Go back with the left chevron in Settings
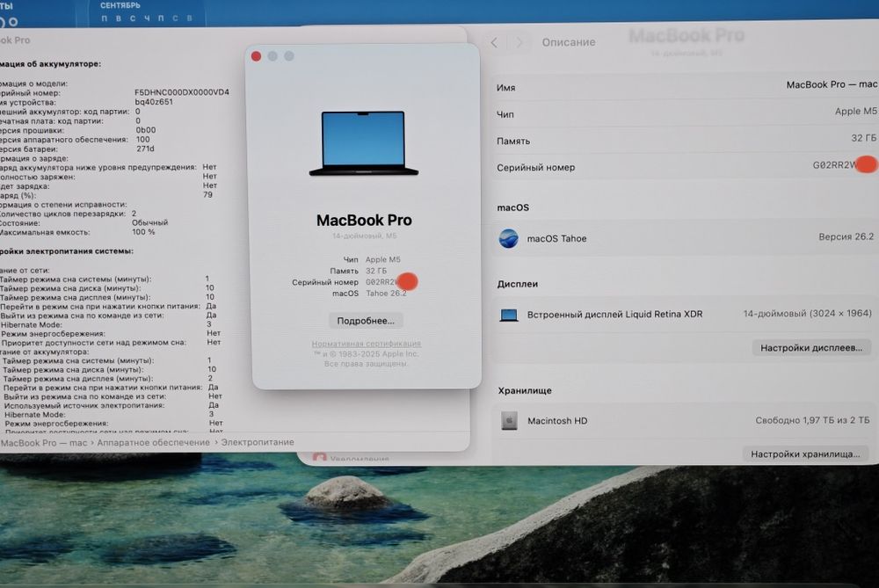 [494, 42]
